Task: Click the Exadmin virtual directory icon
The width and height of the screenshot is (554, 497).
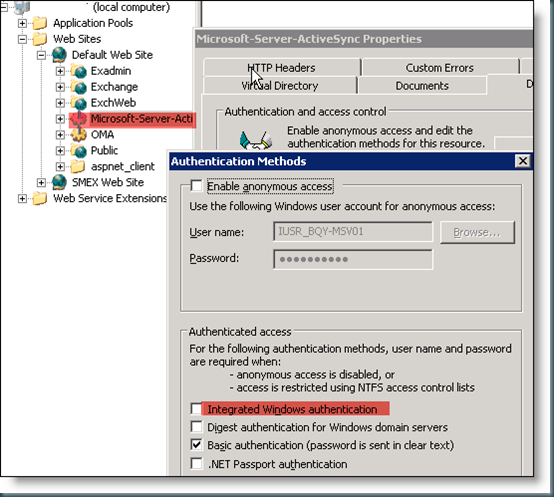Action: pyautogui.click(x=79, y=71)
